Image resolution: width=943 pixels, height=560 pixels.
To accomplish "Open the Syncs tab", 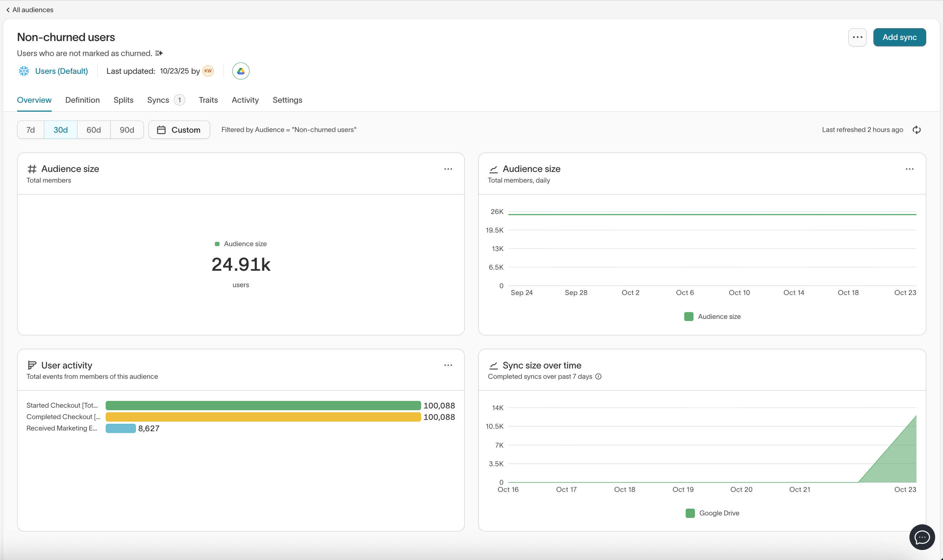I will click(158, 100).
